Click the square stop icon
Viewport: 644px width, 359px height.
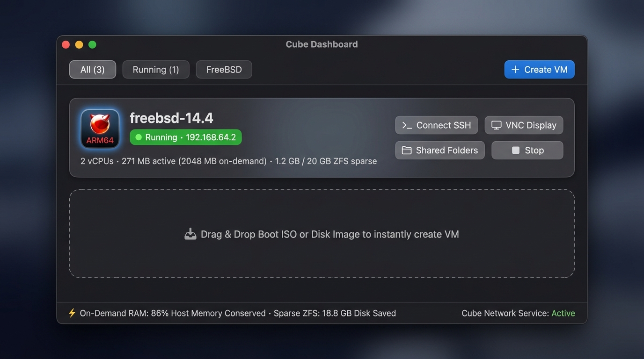coord(516,150)
